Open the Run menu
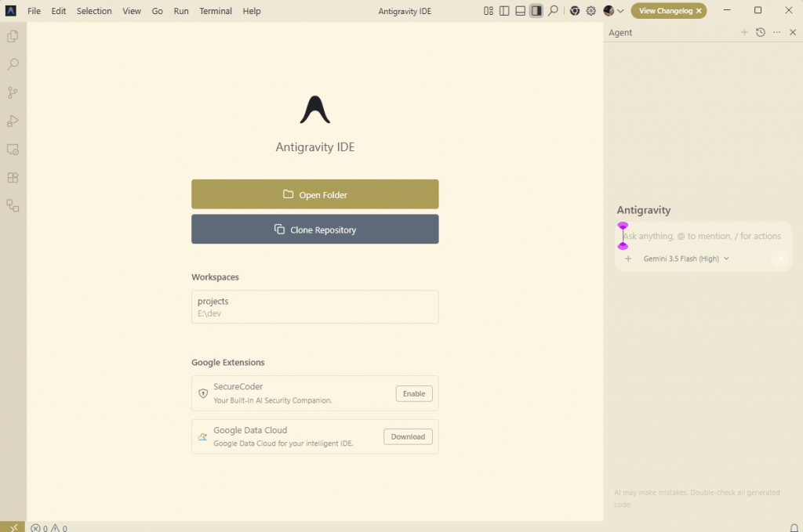This screenshot has height=532, width=803. (181, 11)
